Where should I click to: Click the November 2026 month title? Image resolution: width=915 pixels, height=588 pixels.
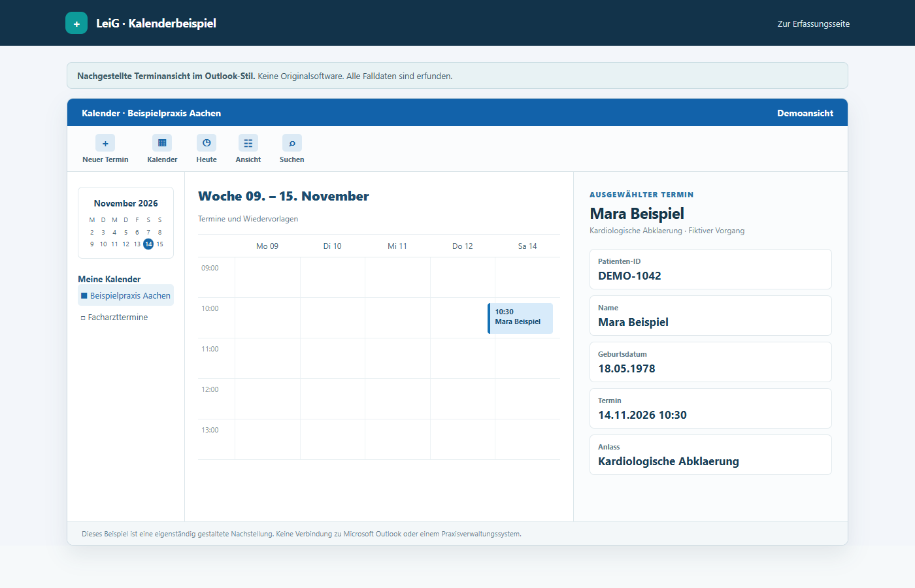point(125,203)
